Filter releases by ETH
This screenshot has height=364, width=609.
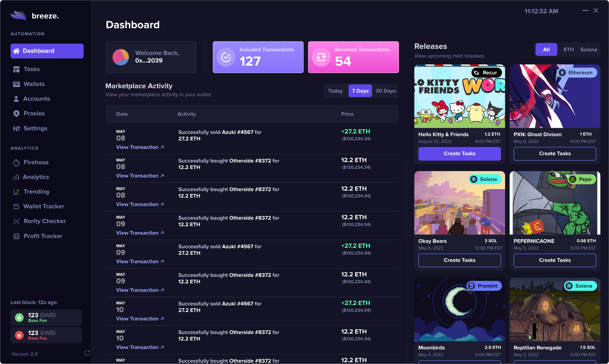tap(568, 49)
